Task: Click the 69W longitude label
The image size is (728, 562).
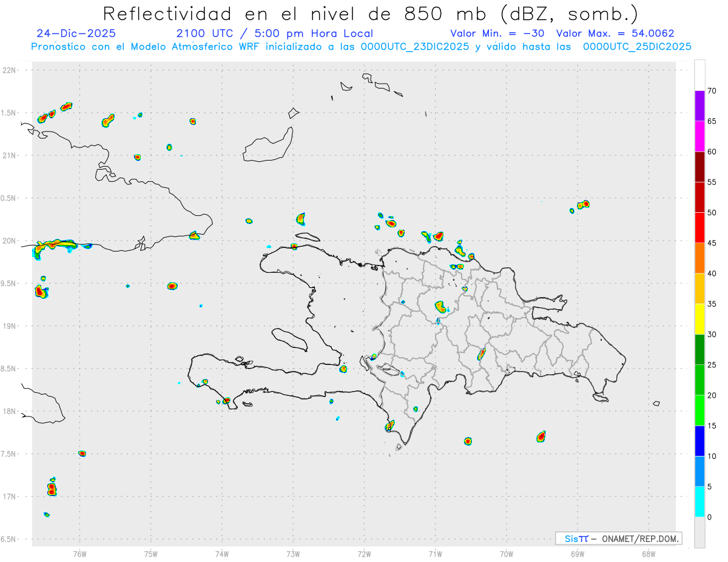Action: [x=578, y=554]
